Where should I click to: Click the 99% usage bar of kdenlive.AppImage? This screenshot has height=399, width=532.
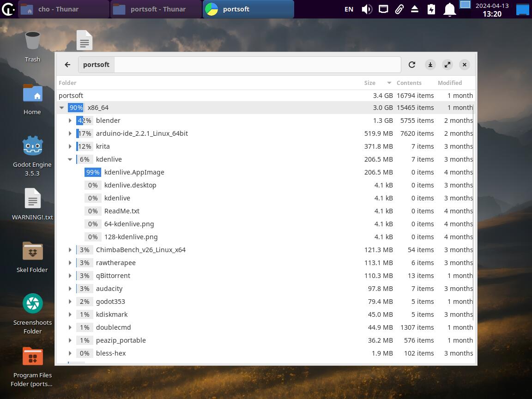pos(93,172)
